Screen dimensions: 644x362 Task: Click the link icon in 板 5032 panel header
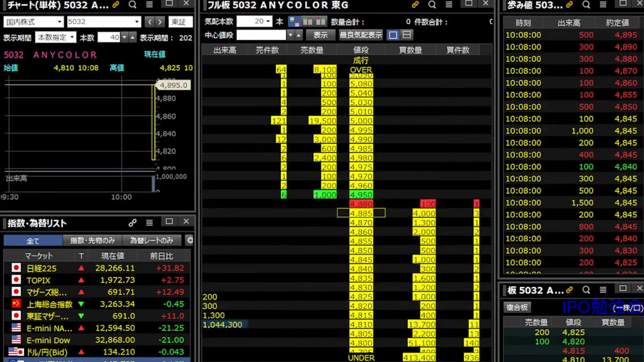pos(570,290)
